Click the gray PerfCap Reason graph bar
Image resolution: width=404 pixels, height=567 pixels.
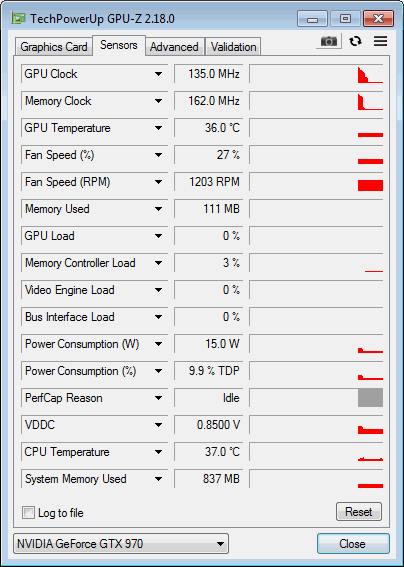(x=370, y=397)
